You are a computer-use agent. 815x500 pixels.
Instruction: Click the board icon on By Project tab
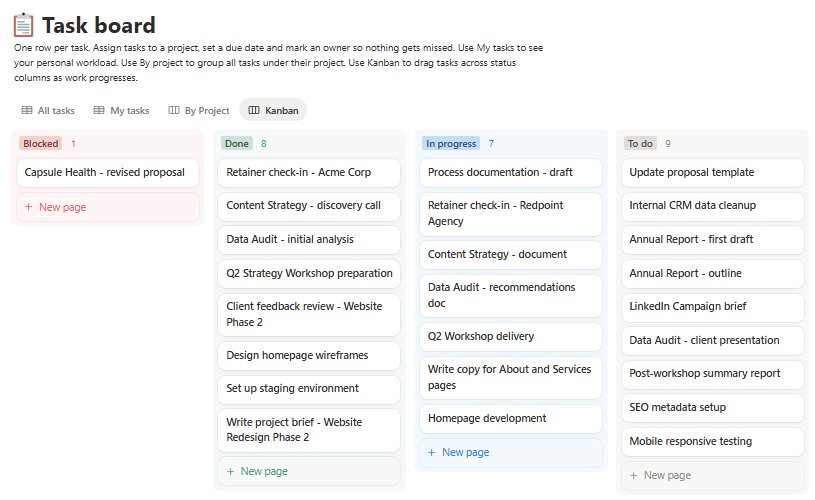[x=174, y=110]
